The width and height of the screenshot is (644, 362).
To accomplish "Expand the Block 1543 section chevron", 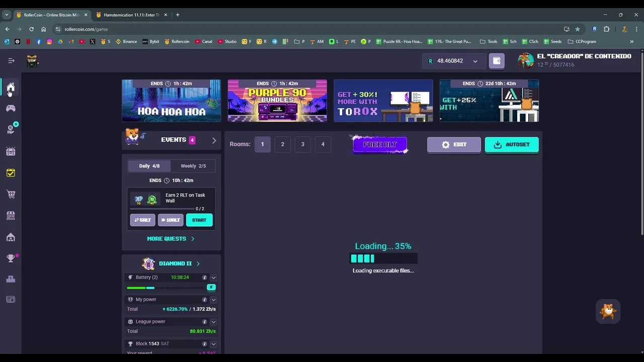I will (x=213, y=344).
